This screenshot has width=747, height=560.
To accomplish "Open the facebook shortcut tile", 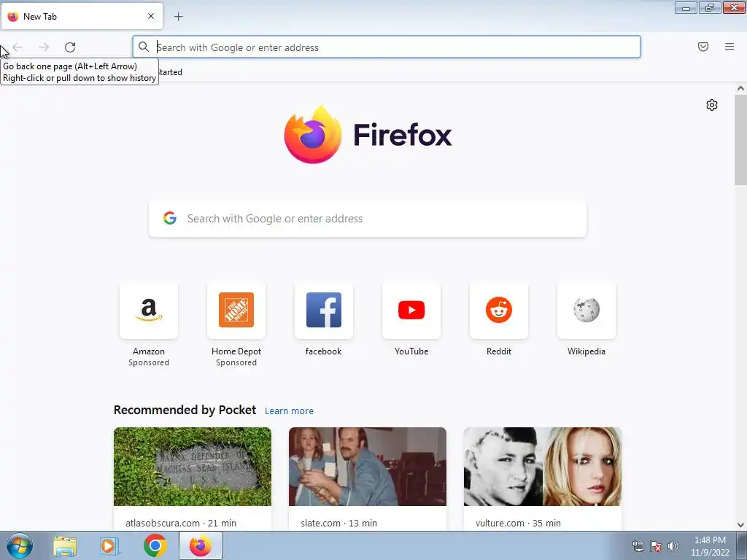I will tap(323, 311).
